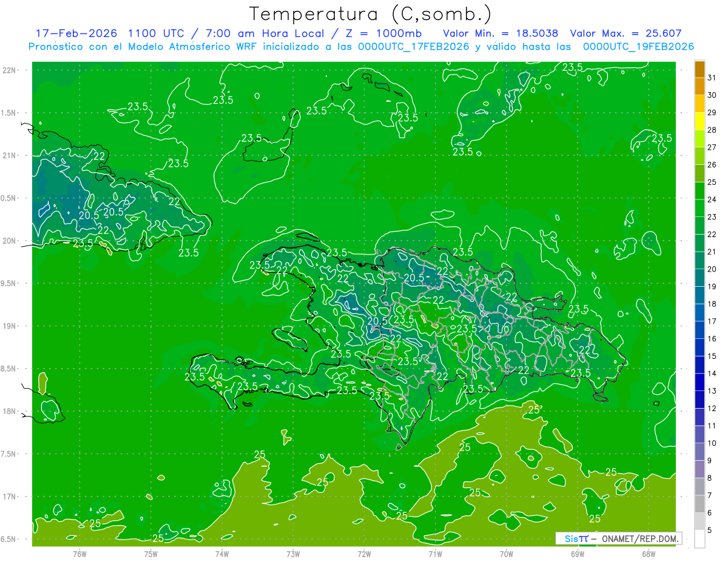Click the latitude axis label "18N"
The image size is (728, 562).
click(x=10, y=411)
